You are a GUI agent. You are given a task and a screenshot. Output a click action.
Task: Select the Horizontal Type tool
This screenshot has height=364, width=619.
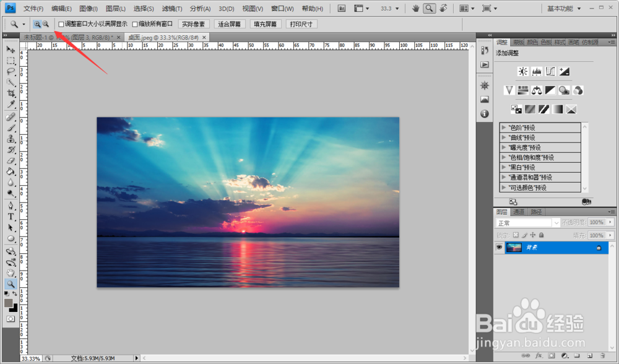(11, 217)
